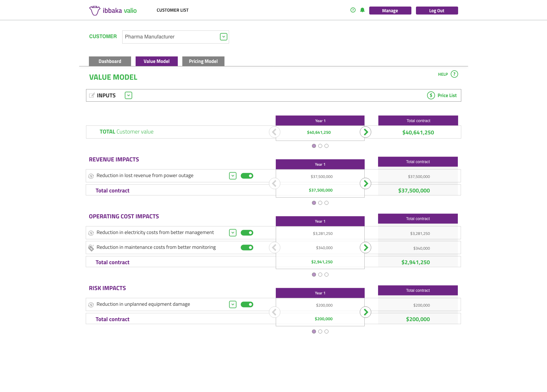Expand unplanned equipment damage details
547x392 pixels.
(x=233, y=305)
